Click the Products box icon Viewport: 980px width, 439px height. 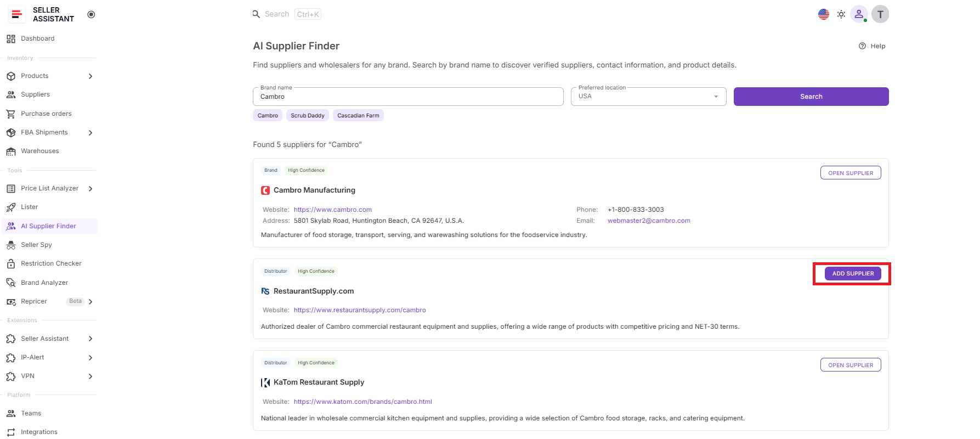click(x=11, y=76)
